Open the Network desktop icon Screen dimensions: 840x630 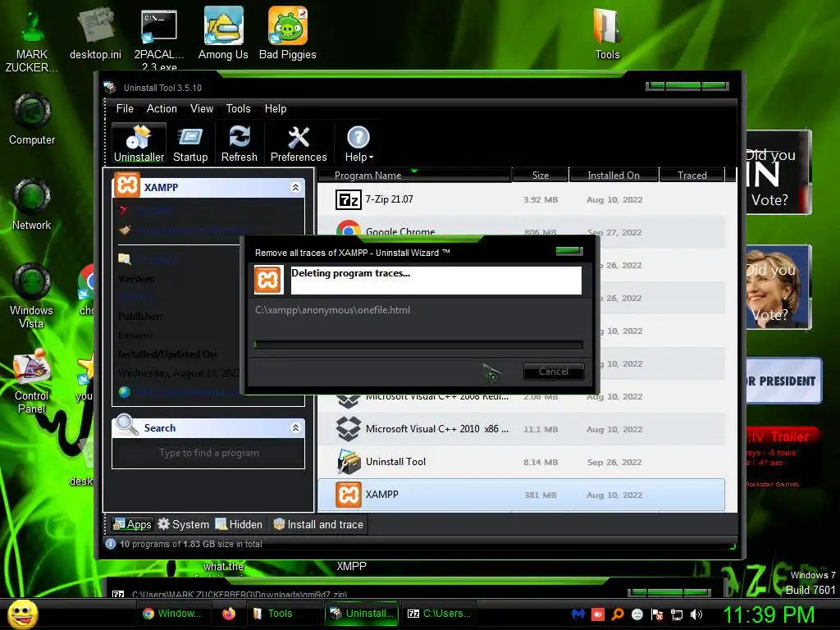32,197
